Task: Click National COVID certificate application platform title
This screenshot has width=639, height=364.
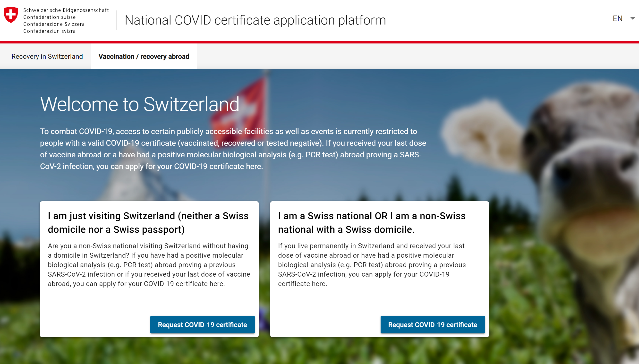Action: [255, 20]
